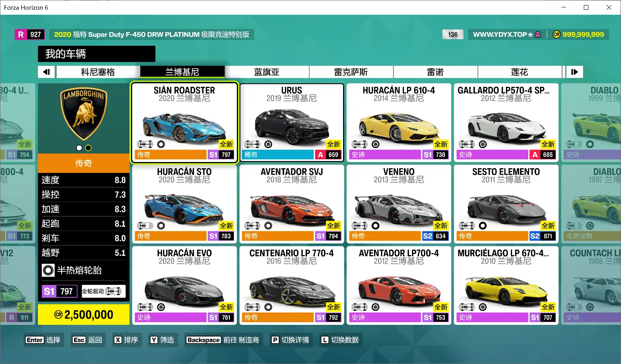Click the 传奇 rarity banner in details panel
Viewport: 621px width, 364px height.
tap(84, 163)
